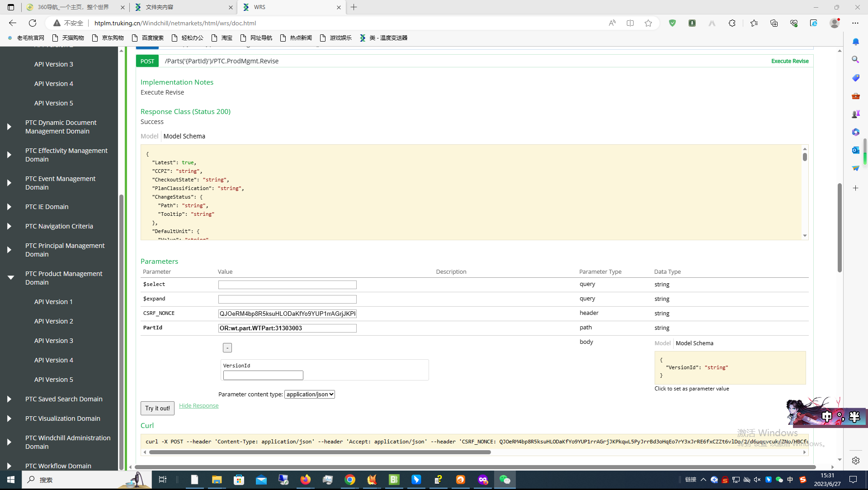Click the POST method badge

click(x=147, y=61)
